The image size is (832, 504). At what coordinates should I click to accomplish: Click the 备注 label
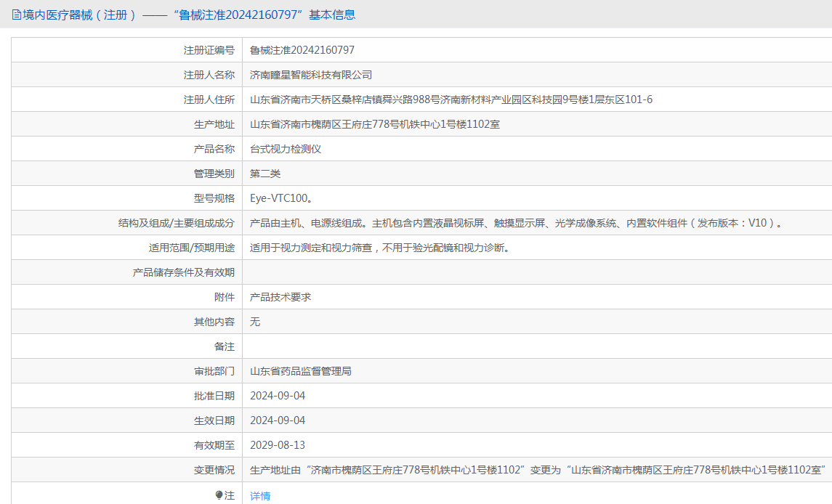coord(225,346)
